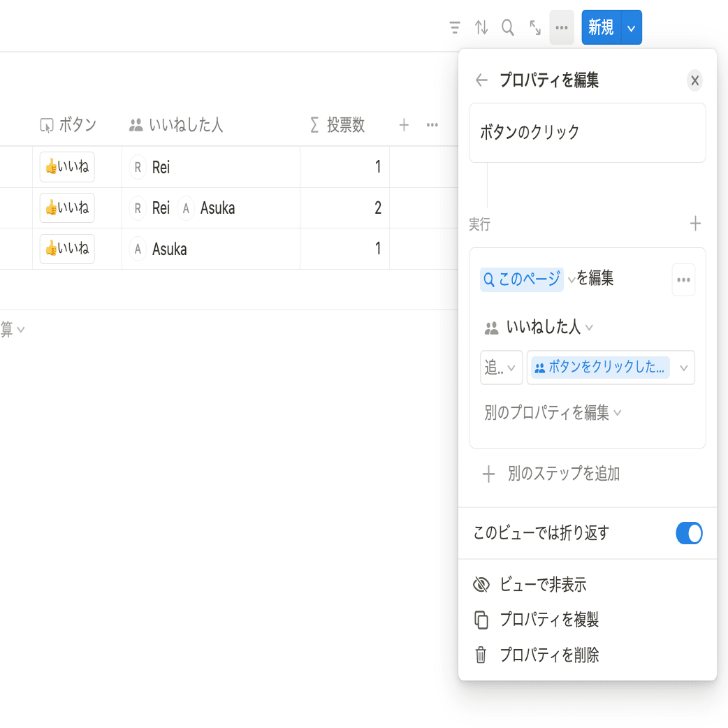Click first row いいね button

(x=67, y=167)
